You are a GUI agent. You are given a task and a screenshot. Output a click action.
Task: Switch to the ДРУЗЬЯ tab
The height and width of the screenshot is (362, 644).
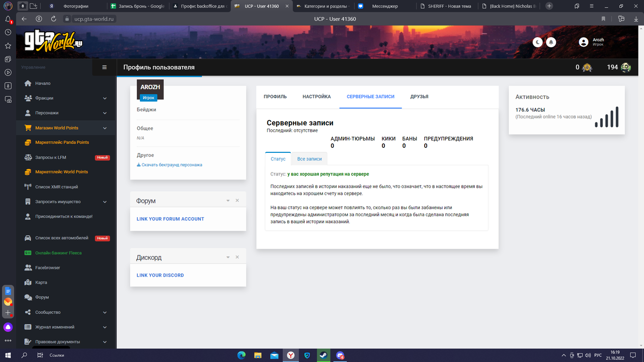[419, 97]
